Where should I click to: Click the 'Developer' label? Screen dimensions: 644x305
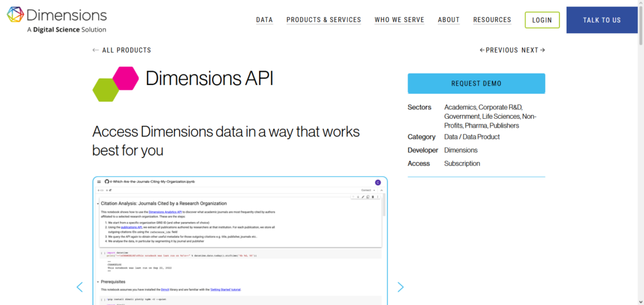pyautogui.click(x=423, y=150)
